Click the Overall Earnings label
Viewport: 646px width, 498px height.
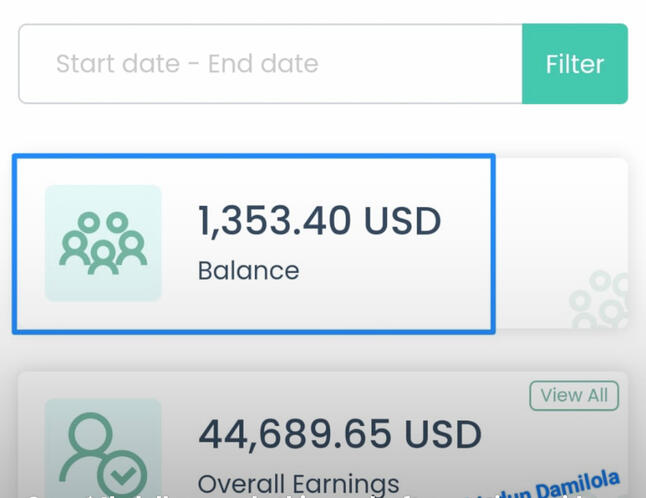(x=298, y=483)
